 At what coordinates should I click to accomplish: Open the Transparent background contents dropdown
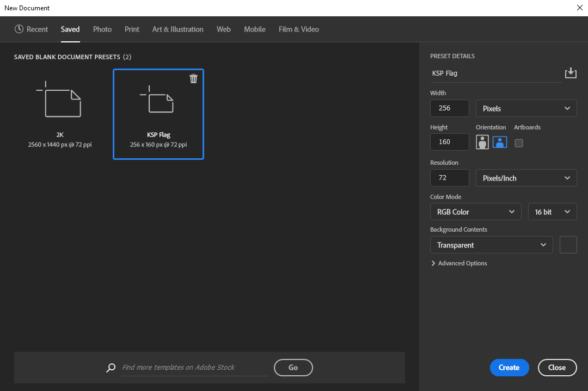click(491, 245)
